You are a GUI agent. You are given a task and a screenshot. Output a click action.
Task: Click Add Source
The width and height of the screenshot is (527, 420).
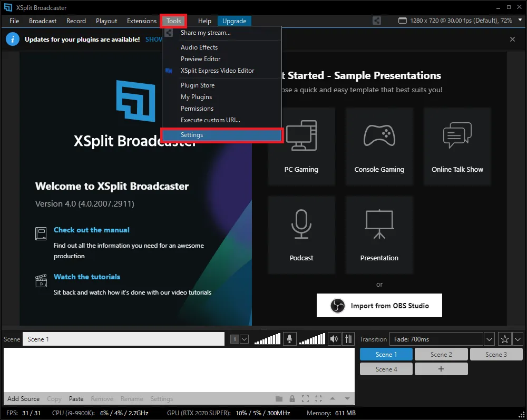(24, 399)
